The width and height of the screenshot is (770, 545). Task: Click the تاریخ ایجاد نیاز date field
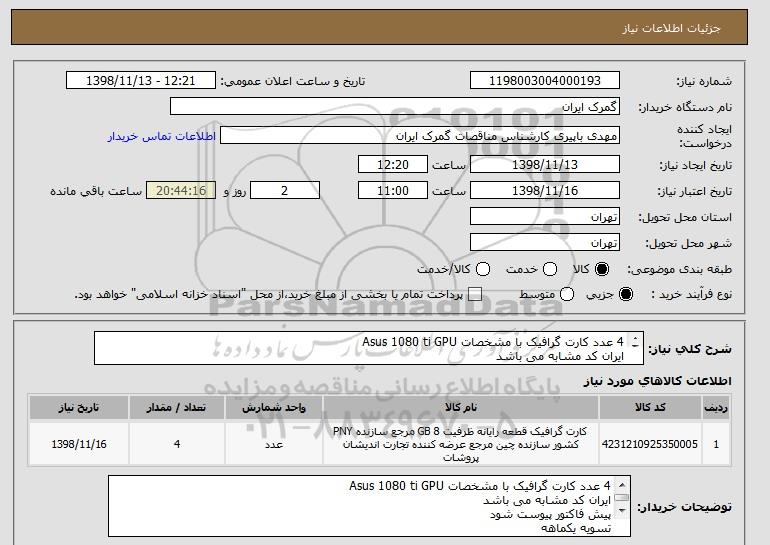(x=545, y=164)
